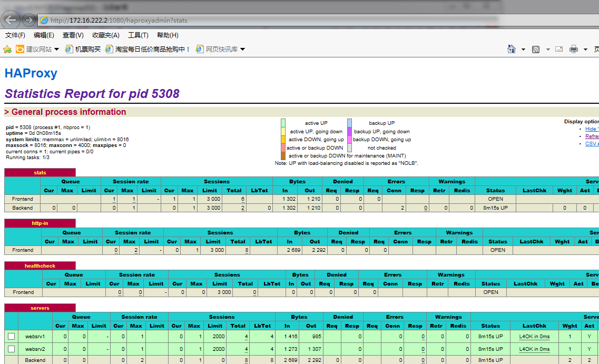599x364 pixels.
Task: Click the CSV export link
Action: (592, 144)
